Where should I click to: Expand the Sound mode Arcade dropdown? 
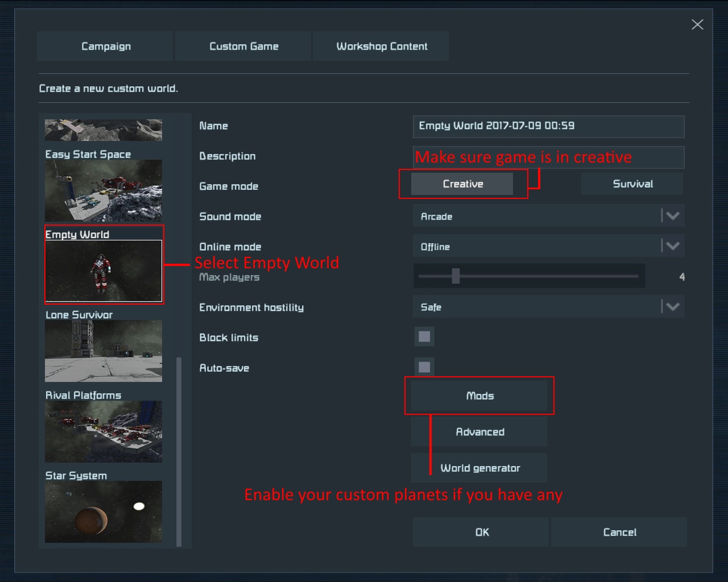[548, 216]
